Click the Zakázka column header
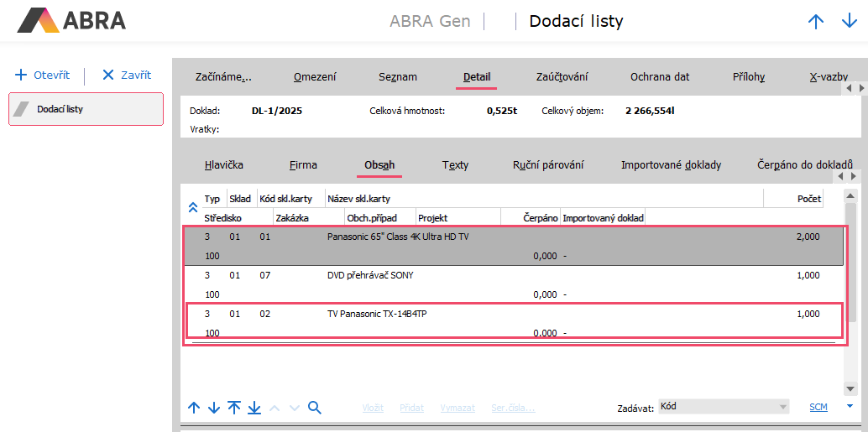Screen dimensions: 868x432 pos(309,218)
